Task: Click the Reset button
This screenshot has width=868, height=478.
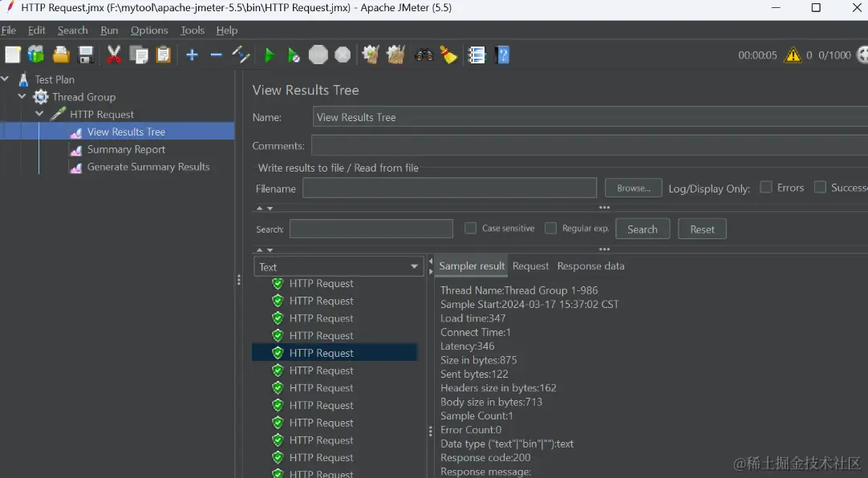Action: tap(702, 229)
